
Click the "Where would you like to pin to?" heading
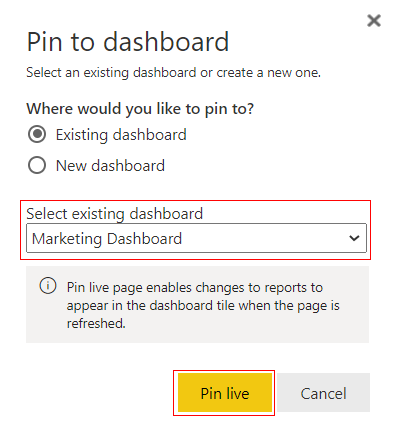[140, 109]
